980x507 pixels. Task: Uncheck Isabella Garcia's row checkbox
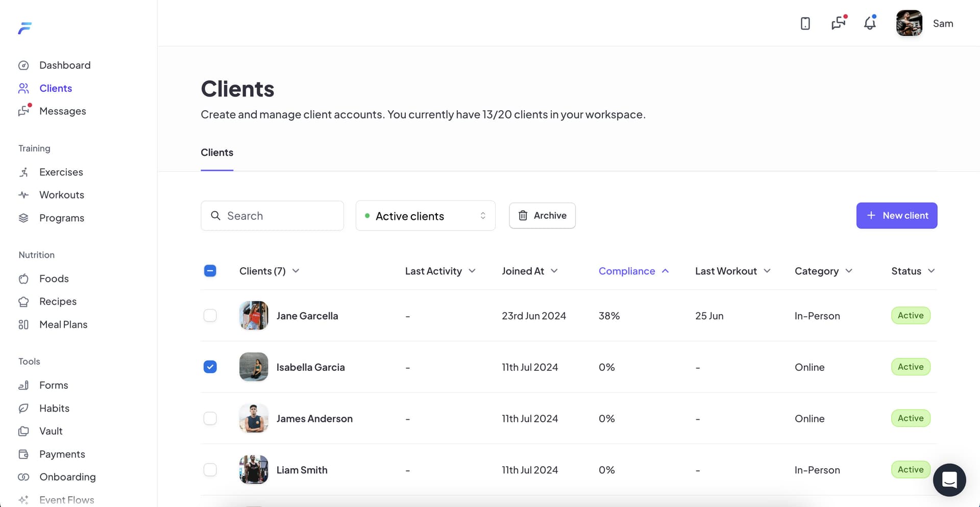[x=210, y=366]
